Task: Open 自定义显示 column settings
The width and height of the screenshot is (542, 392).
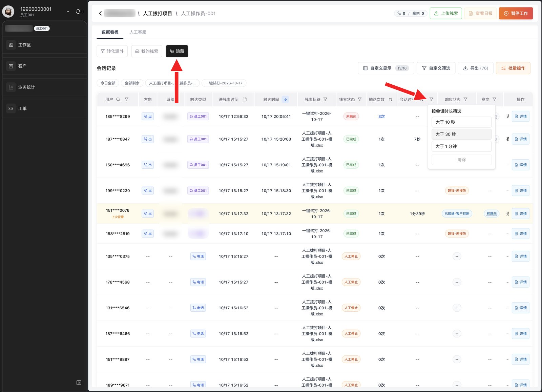Action: coord(386,68)
